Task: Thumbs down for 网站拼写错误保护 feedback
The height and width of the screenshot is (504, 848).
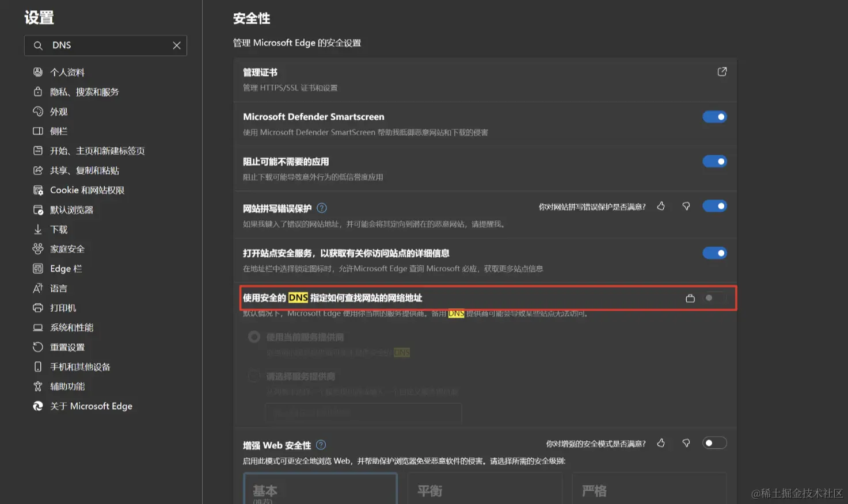Action: [x=686, y=206]
